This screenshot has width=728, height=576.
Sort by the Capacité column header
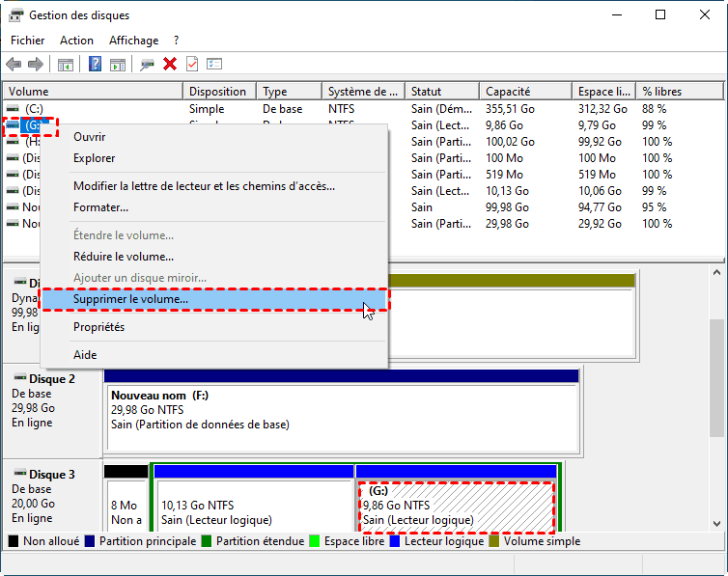point(526,92)
